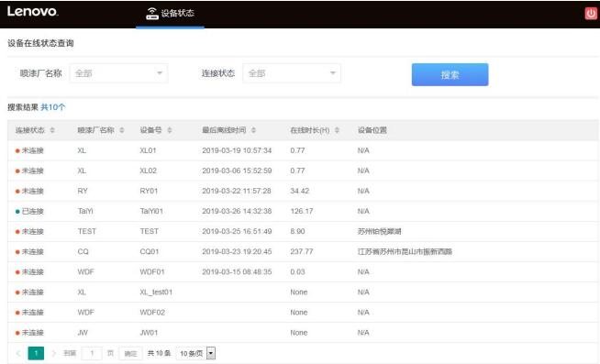Click the 2019-03-06 15:52:59 timestamp
Viewport: 600px width, 364px height.
(237, 171)
